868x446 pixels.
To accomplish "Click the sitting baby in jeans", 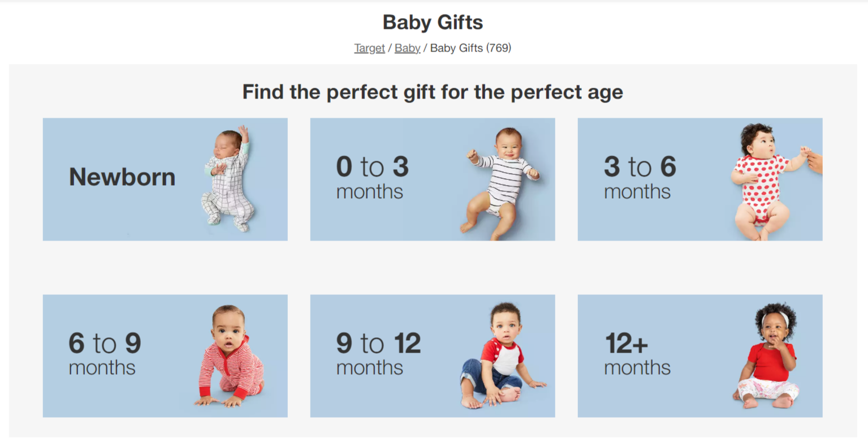I will tap(499, 358).
